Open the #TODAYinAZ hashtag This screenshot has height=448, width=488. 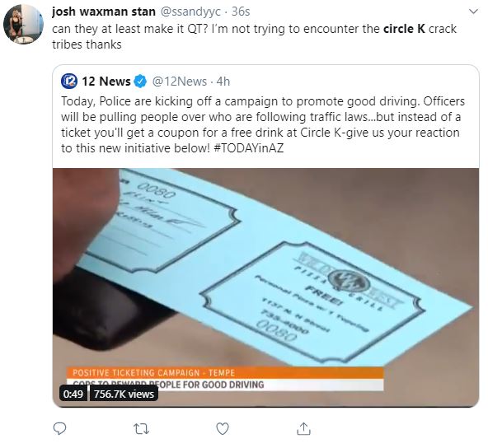(249, 148)
